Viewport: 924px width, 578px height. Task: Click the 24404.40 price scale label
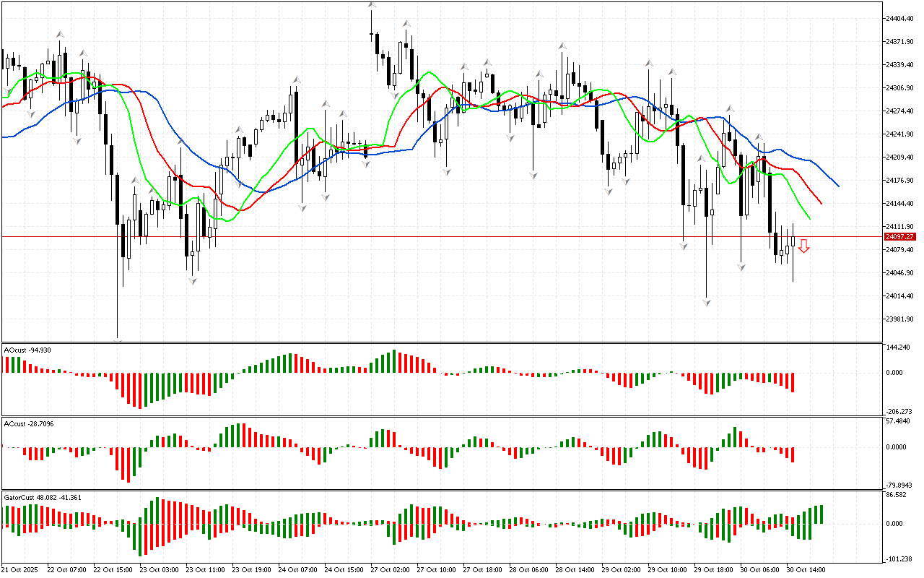[x=899, y=18]
